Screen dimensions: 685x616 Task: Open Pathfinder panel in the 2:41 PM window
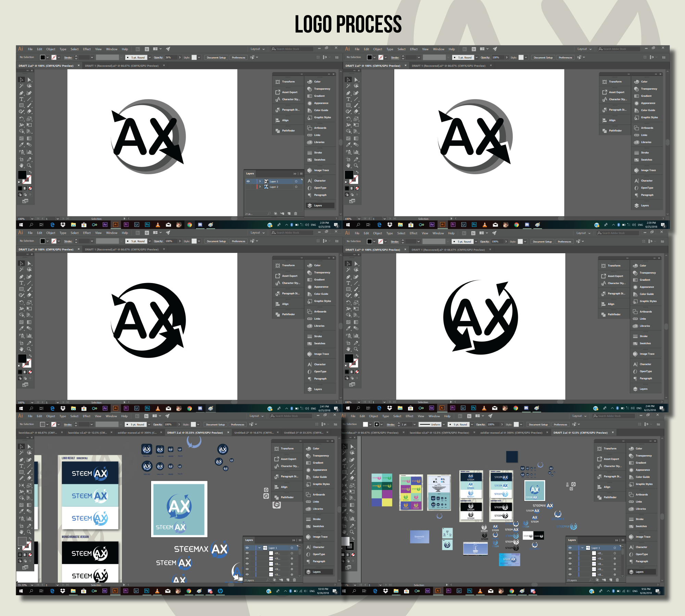coord(286,314)
